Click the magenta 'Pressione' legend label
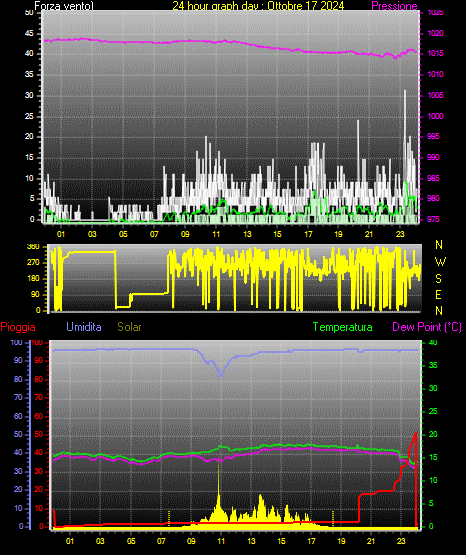 [x=394, y=6]
